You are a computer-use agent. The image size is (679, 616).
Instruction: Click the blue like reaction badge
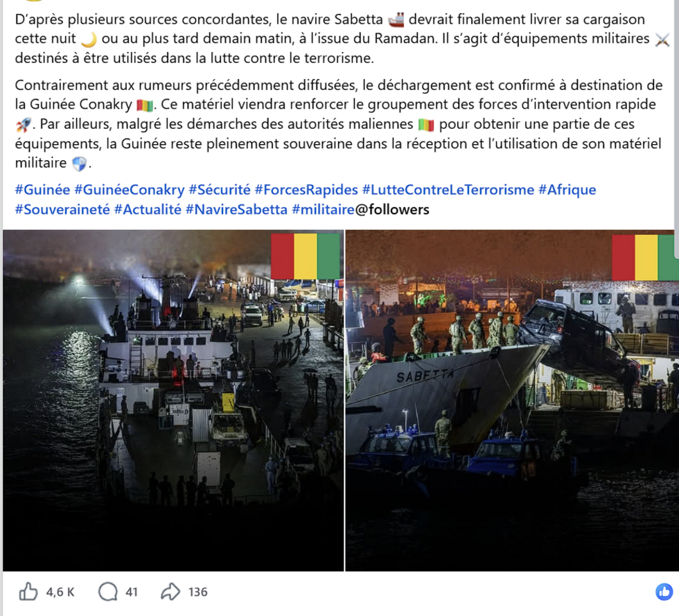(664, 592)
